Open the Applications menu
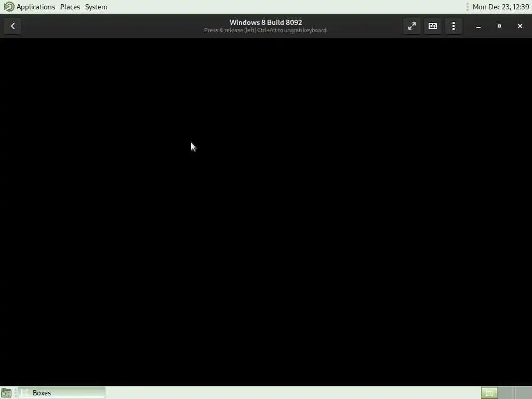532x399 pixels. (x=36, y=7)
